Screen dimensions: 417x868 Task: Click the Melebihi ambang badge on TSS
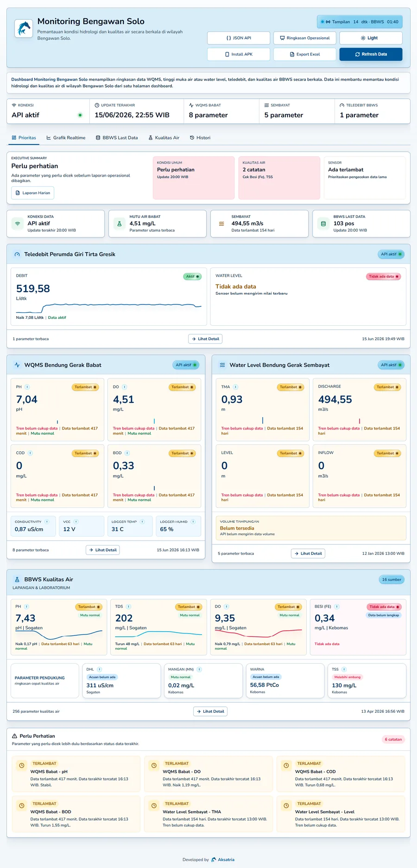coord(347,677)
